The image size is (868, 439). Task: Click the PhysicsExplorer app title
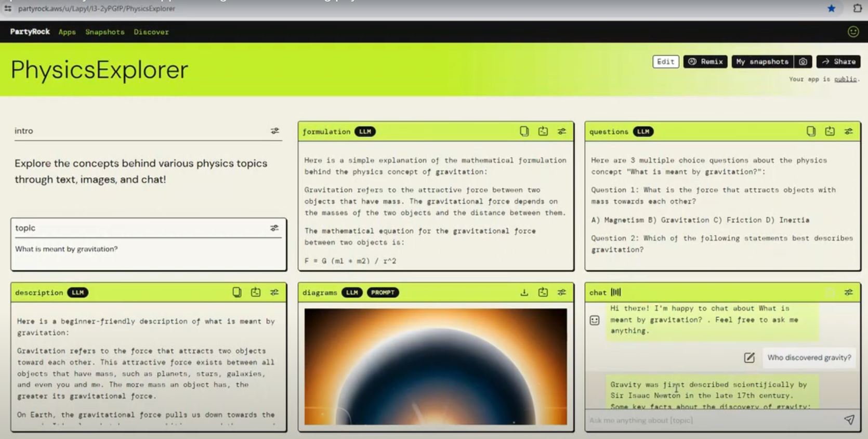click(x=99, y=70)
